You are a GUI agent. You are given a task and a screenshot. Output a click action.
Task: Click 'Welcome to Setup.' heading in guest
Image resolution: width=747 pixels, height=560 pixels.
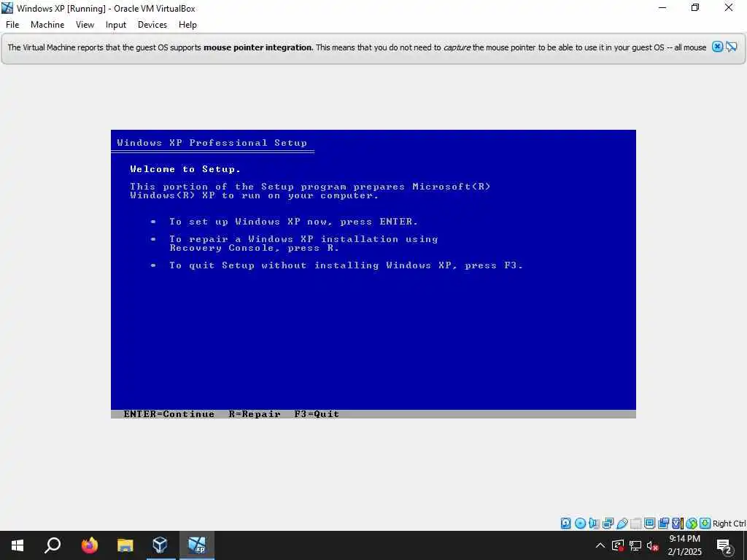coord(185,169)
